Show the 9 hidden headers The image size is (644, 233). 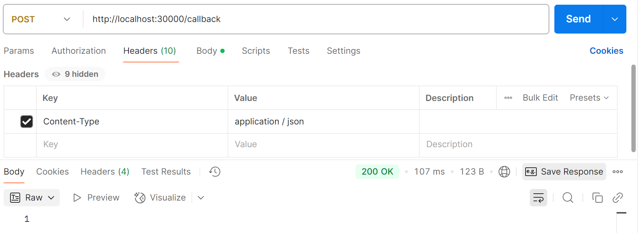click(x=75, y=74)
